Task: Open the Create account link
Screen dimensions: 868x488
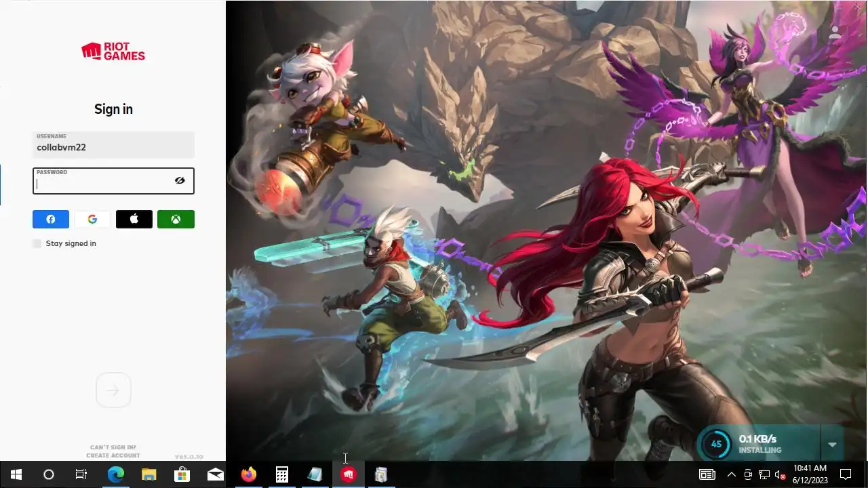Action: [x=113, y=455]
